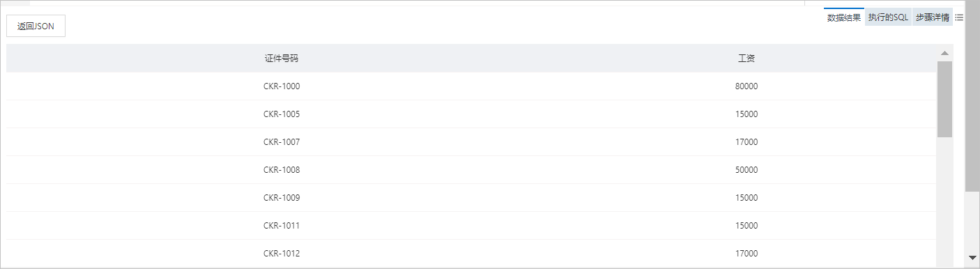
Task: Click the 50000 salary cell
Action: click(747, 170)
